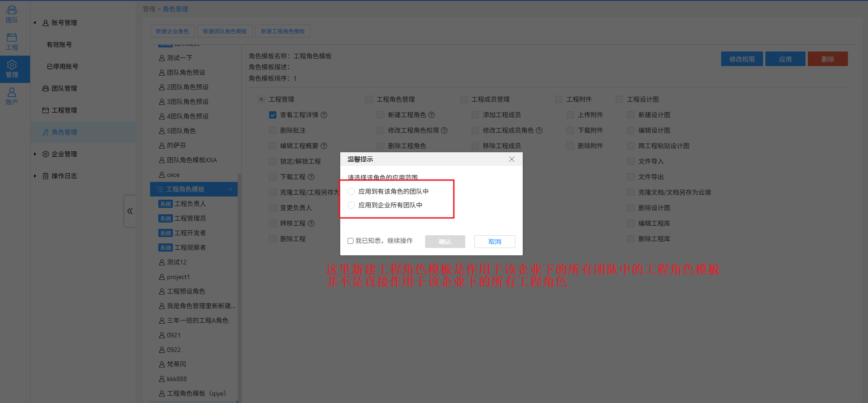This screenshot has width=868, height=403.
Task: Show help tooltip for 新建工程角色
Action: pyautogui.click(x=431, y=115)
